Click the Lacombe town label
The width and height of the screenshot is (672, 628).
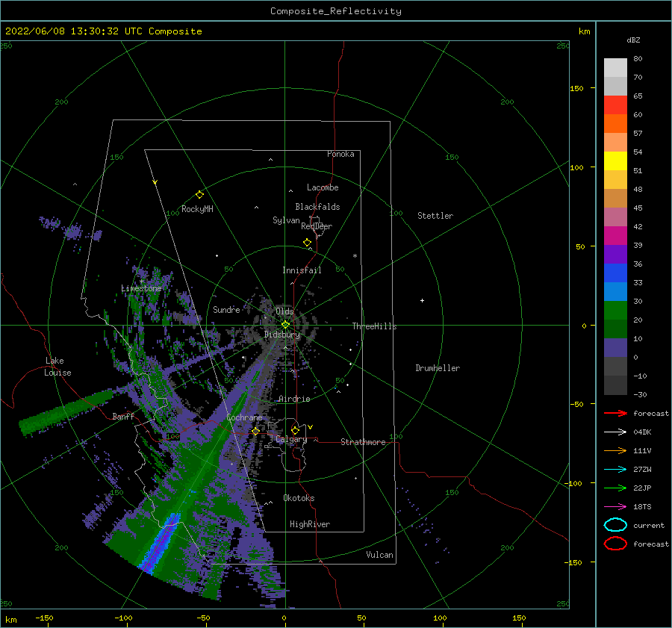(323, 187)
